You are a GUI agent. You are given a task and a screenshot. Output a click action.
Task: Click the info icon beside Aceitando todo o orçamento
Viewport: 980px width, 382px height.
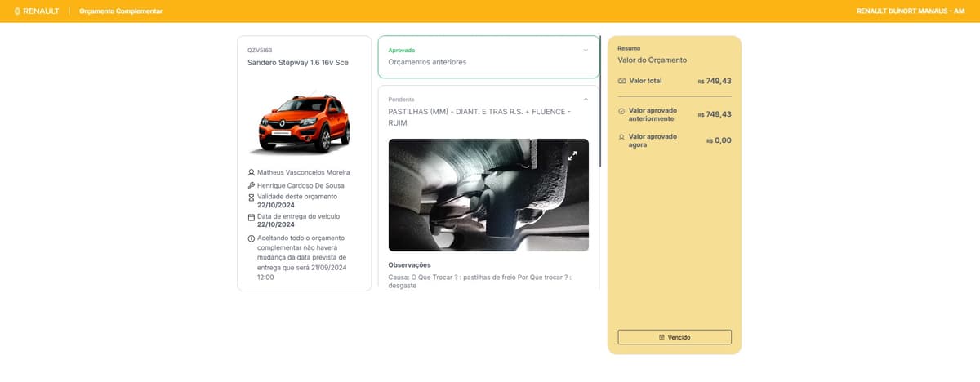tap(252, 238)
